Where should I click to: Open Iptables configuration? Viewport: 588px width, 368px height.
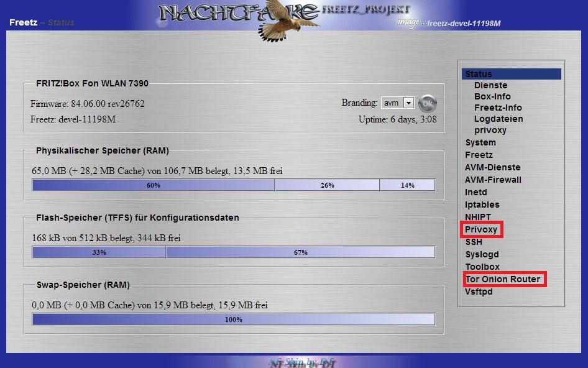pyautogui.click(x=482, y=205)
